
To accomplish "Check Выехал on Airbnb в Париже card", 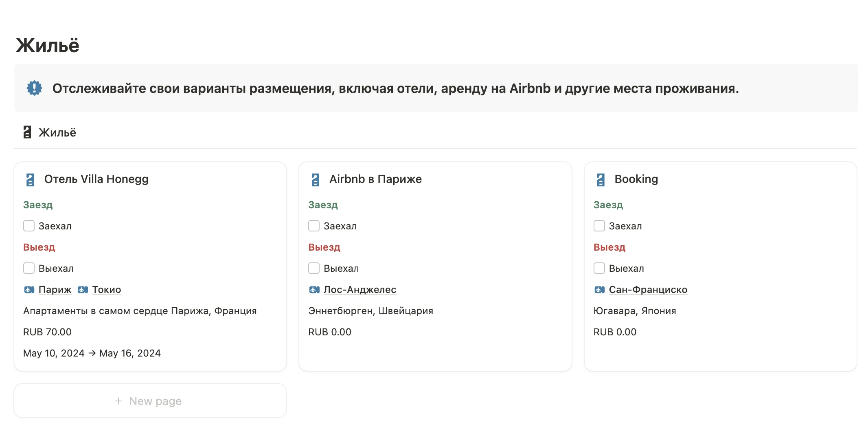I will (314, 268).
